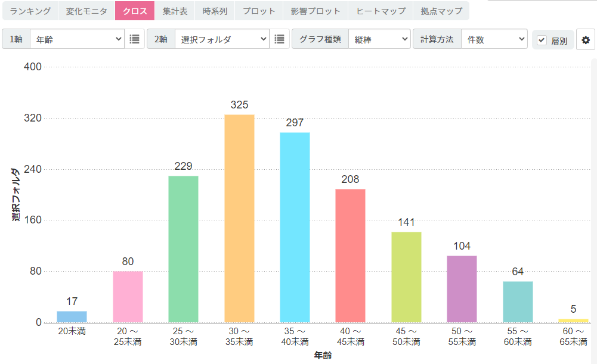Screen dimensions: 597x364
Task: Expand the 計算方法 件数 dropdown
Action: point(494,39)
